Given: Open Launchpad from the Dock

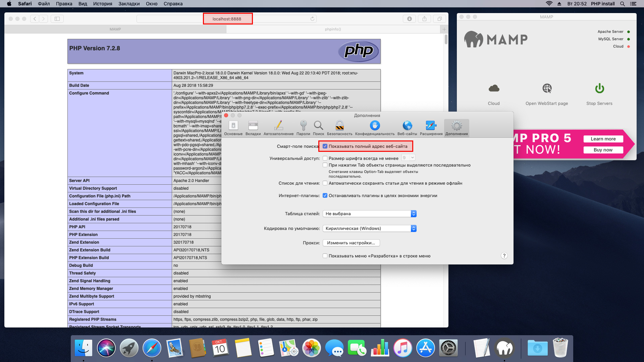Looking at the screenshot, I should coord(129,348).
